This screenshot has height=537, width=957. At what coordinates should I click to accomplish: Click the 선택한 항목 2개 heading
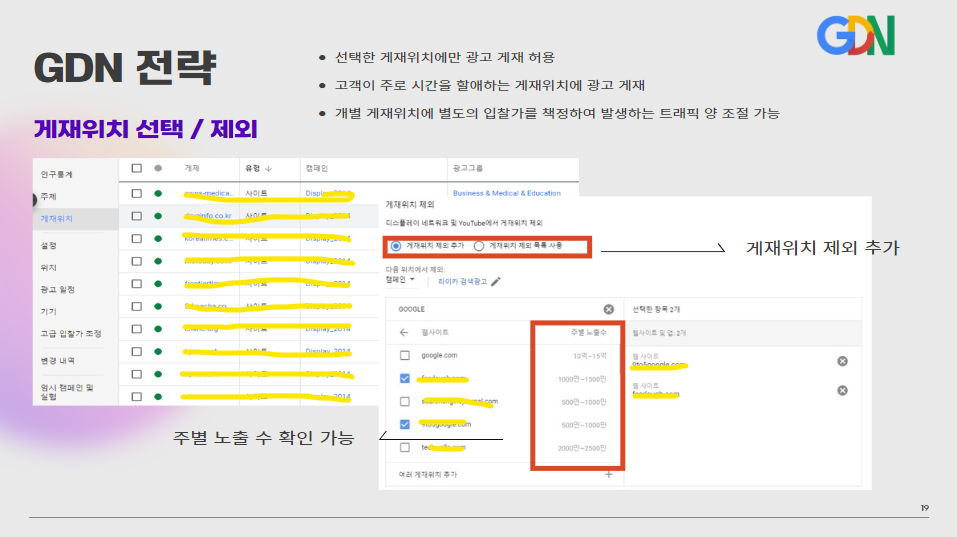point(656,309)
